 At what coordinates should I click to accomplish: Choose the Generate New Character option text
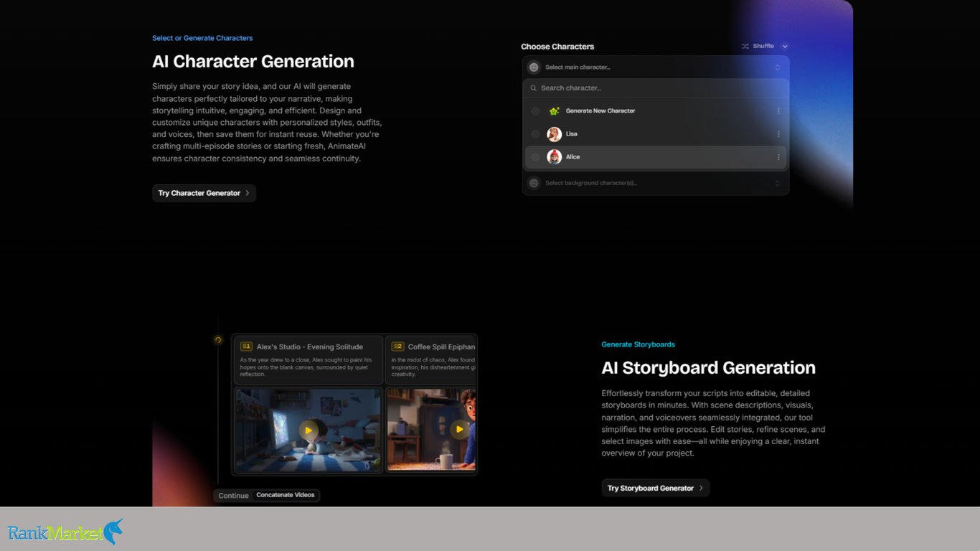[600, 111]
